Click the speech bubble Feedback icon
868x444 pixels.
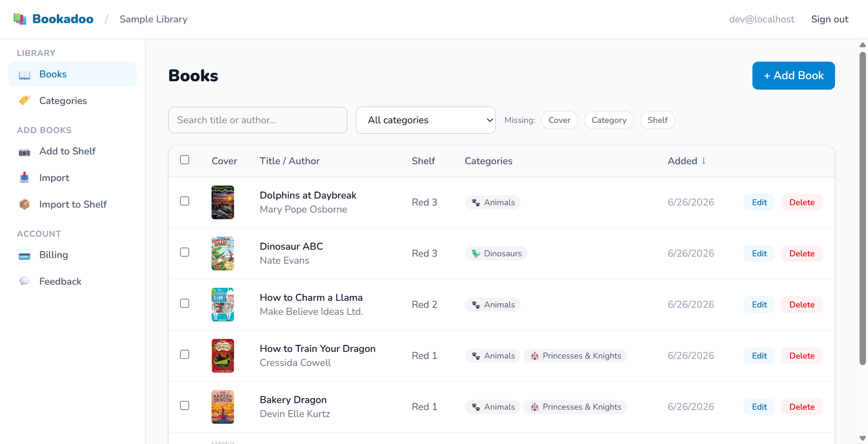25,281
